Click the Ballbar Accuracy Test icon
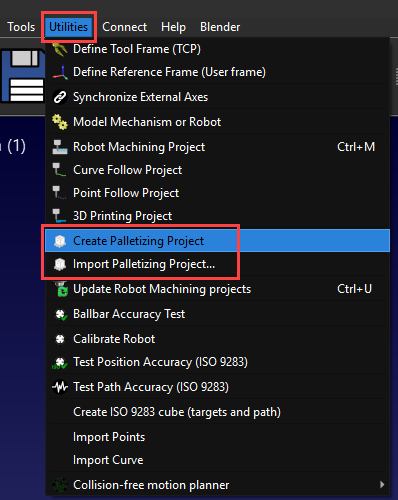The height and width of the screenshot is (500, 398). coord(60,314)
